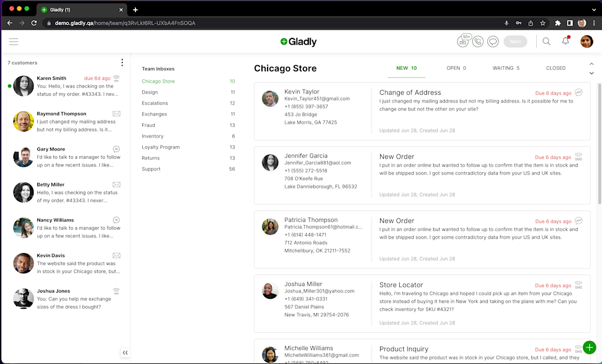Open the browser extensions puzzle icon
The height and width of the screenshot is (364, 602).
(557, 23)
